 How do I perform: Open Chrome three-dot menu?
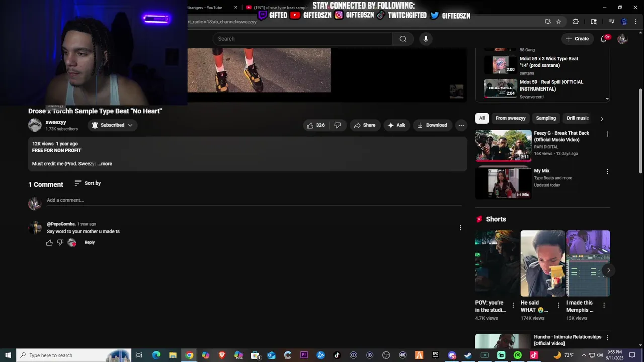pyautogui.click(x=636, y=22)
